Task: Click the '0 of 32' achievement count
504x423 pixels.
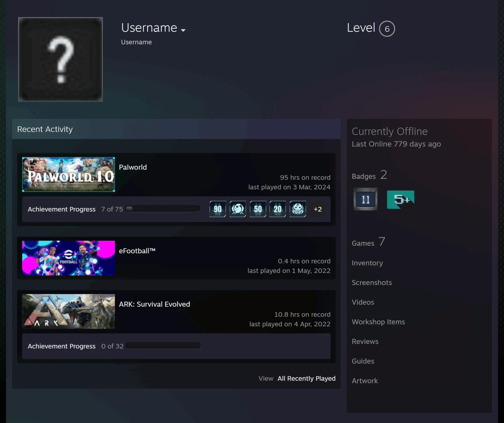Action: [112, 346]
